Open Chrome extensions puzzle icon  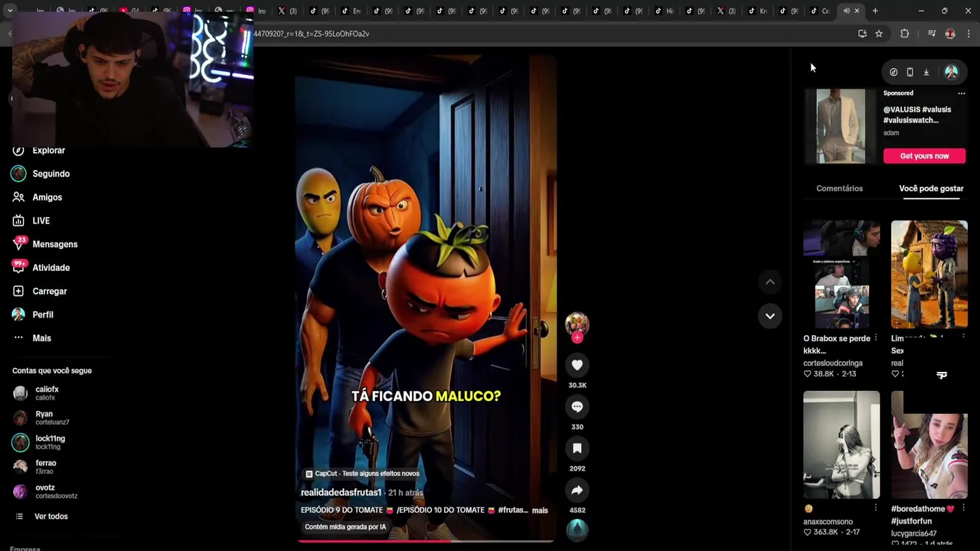pyautogui.click(x=905, y=34)
